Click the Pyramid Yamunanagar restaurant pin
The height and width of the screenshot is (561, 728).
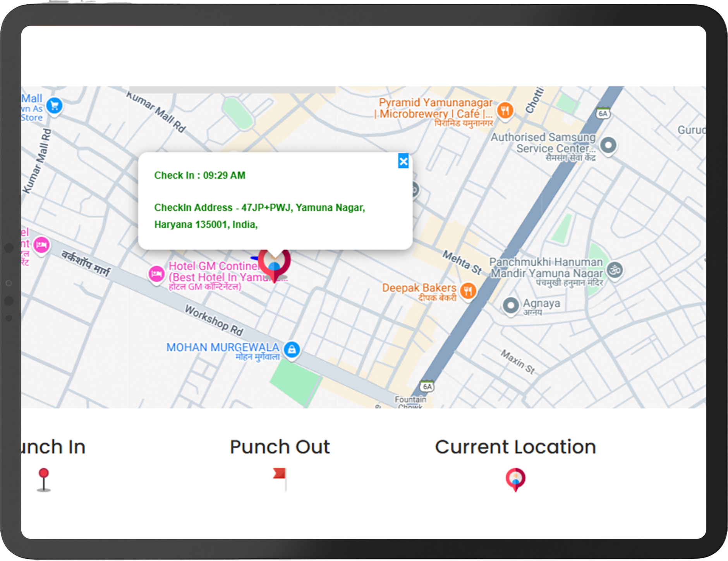point(505,111)
